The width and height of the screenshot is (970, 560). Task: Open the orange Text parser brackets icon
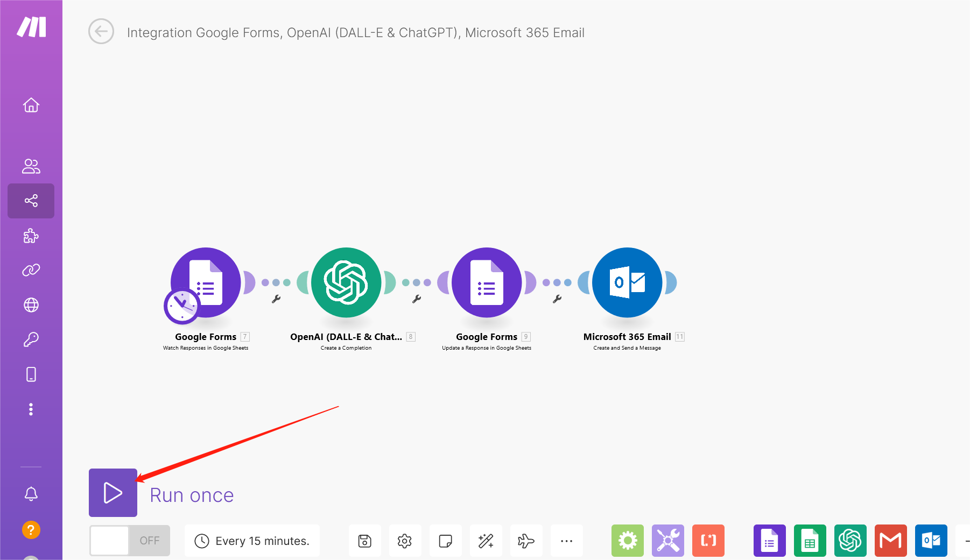pos(708,541)
